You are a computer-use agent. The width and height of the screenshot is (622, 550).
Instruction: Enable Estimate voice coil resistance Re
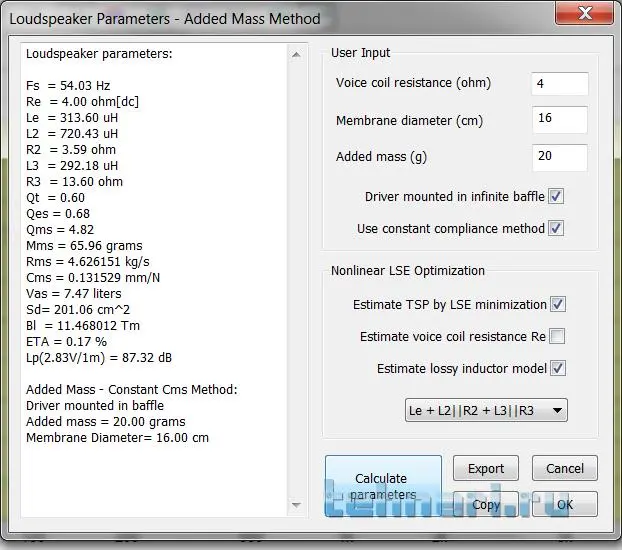(557, 336)
